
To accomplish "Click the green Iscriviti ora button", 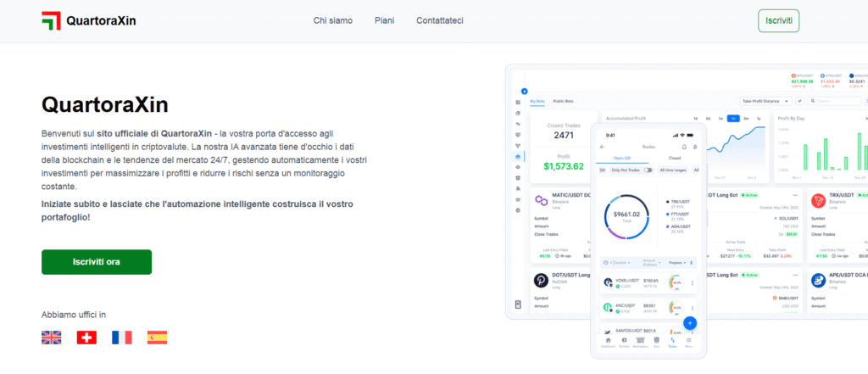I will pyautogui.click(x=97, y=262).
